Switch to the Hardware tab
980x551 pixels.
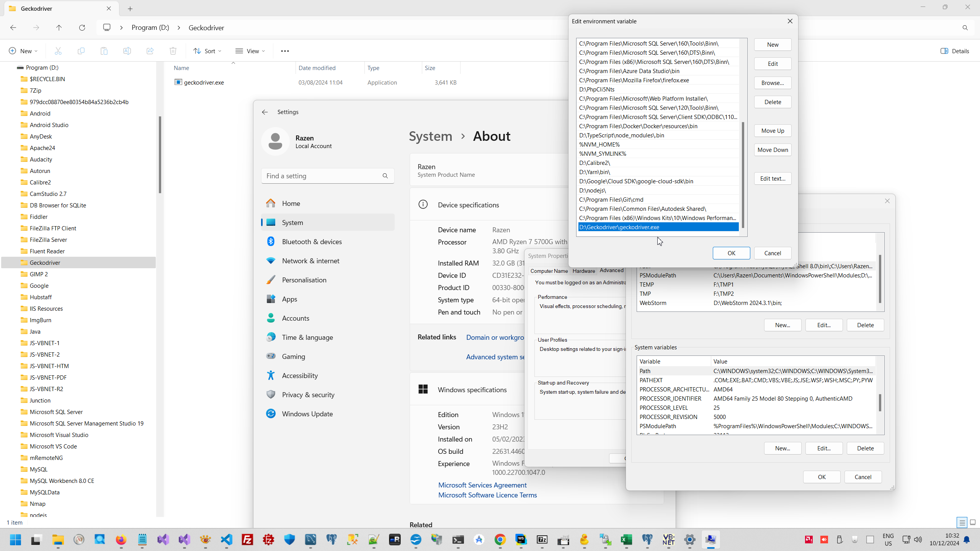[583, 271]
